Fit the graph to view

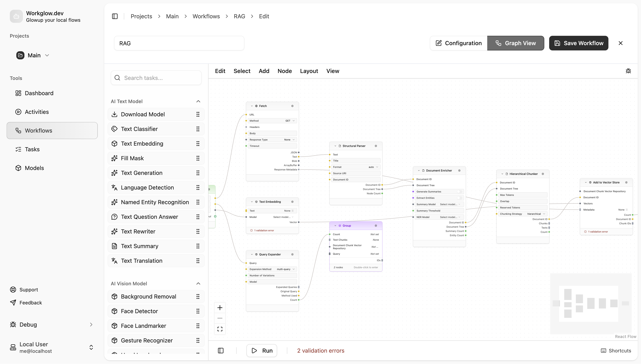pos(220,329)
